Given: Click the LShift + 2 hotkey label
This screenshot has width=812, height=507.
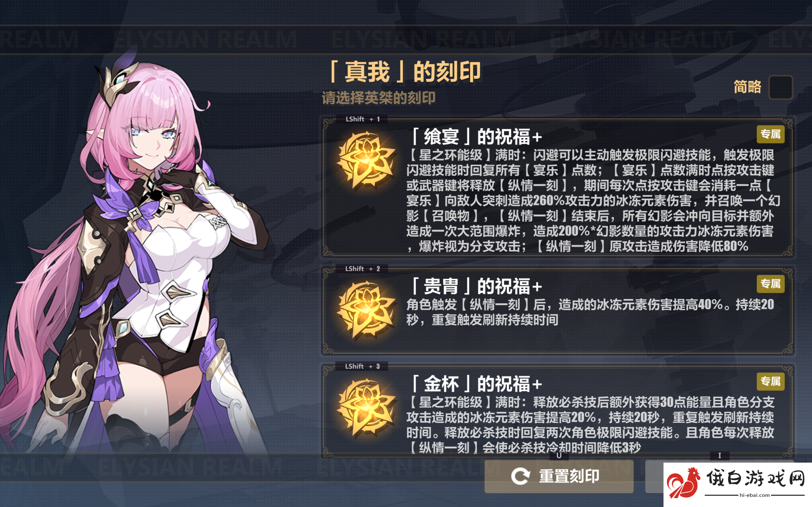Looking at the screenshot, I should coord(362,269).
